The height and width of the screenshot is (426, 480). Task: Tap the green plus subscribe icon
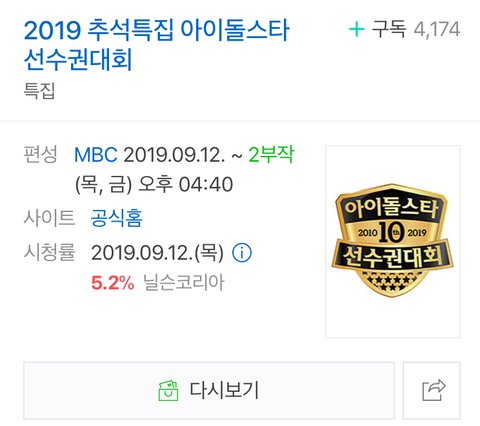click(356, 29)
